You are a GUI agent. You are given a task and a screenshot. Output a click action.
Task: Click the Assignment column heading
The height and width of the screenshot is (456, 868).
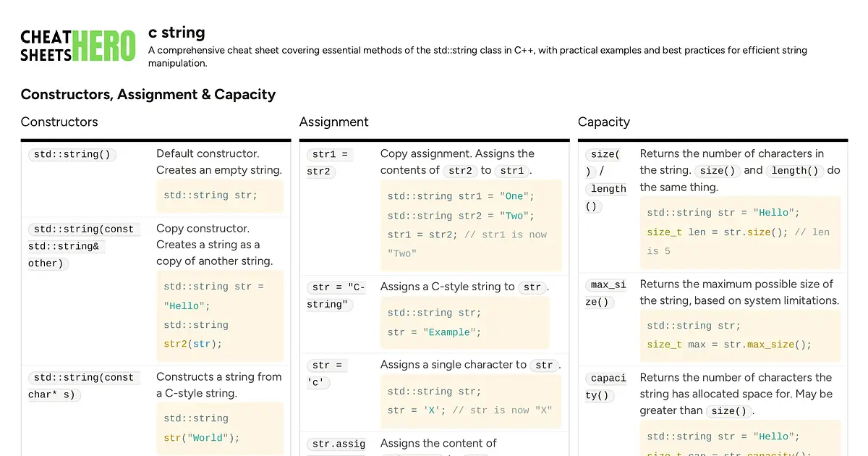click(x=333, y=122)
